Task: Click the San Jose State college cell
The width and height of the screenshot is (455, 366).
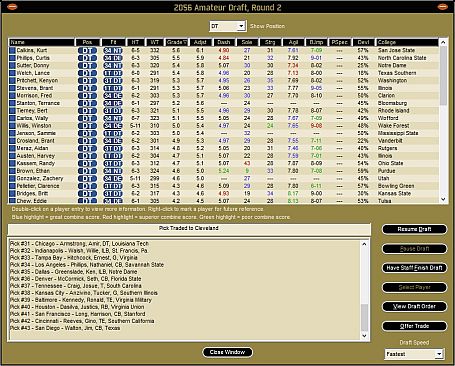Action: point(396,50)
